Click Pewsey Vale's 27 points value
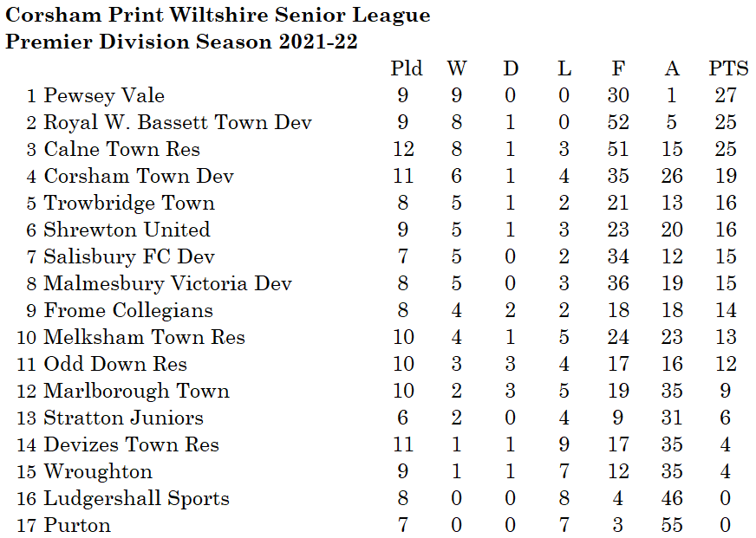This screenshot has width=756, height=538. [726, 95]
